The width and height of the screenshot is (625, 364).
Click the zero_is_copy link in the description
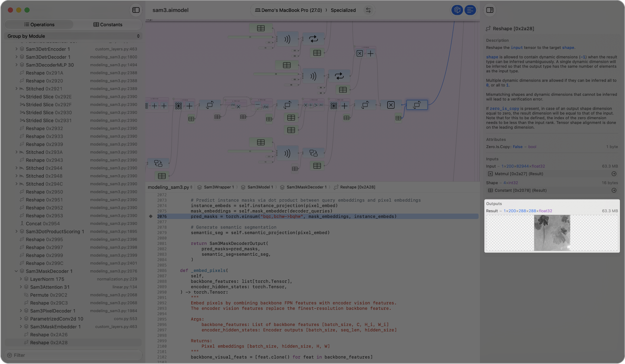(x=504, y=109)
